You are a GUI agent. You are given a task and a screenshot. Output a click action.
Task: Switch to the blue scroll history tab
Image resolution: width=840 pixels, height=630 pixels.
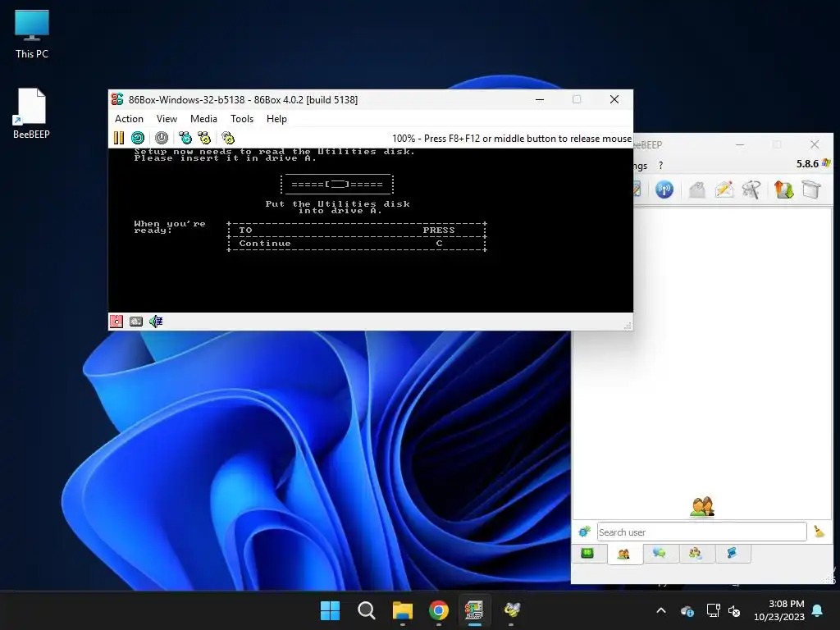(x=732, y=553)
